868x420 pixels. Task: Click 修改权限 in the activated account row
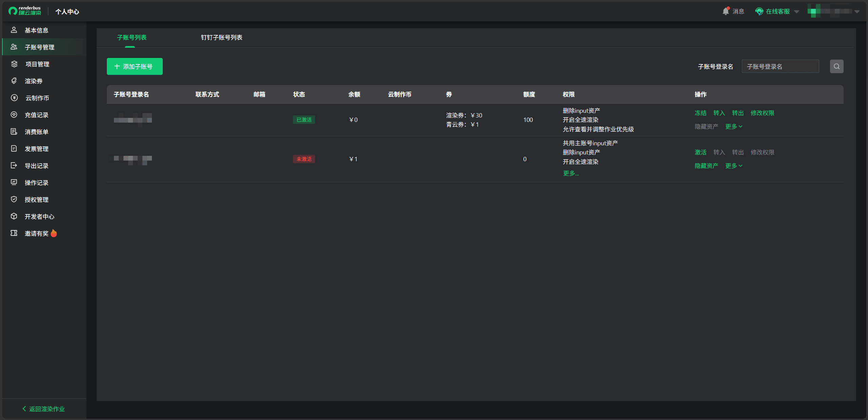coord(762,113)
